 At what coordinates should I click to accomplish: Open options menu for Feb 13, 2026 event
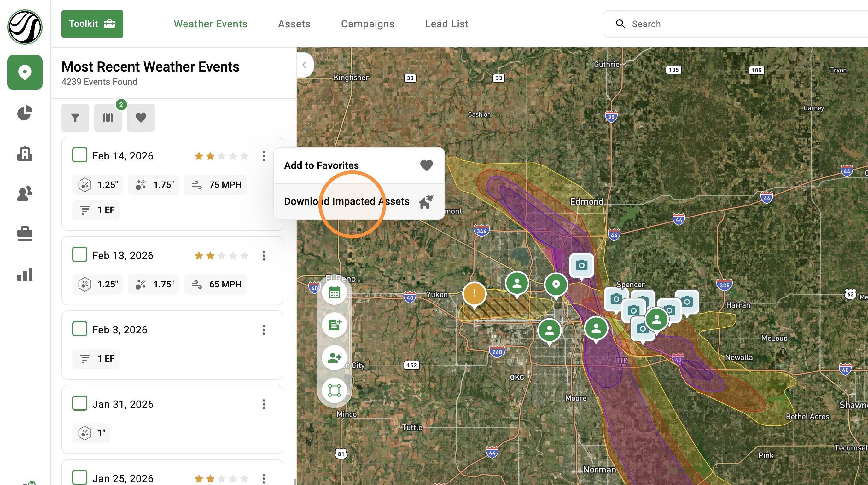[264, 256]
